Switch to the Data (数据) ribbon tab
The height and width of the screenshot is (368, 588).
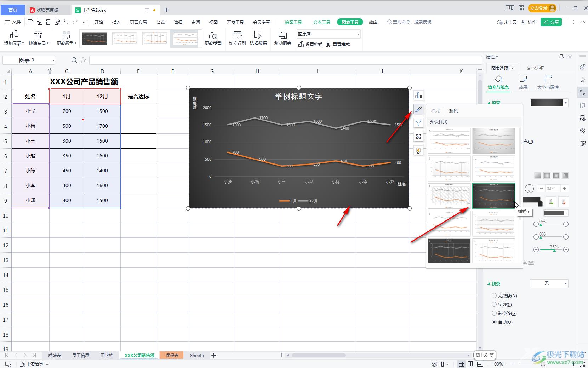coord(178,22)
